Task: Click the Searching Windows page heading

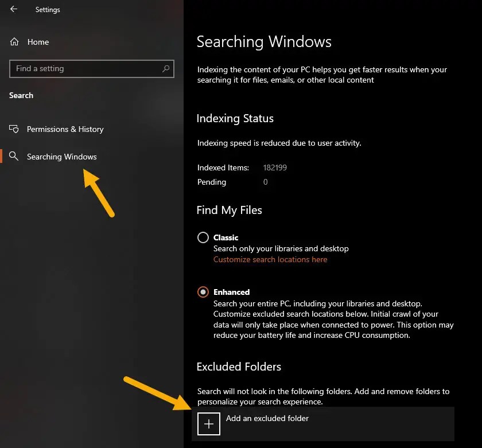Action: [x=264, y=42]
